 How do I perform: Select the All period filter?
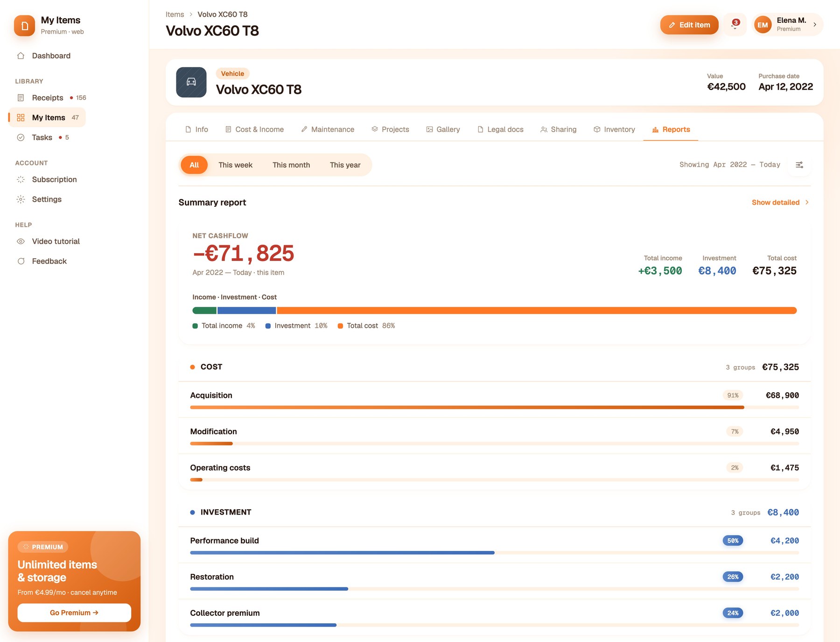pos(194,165)
